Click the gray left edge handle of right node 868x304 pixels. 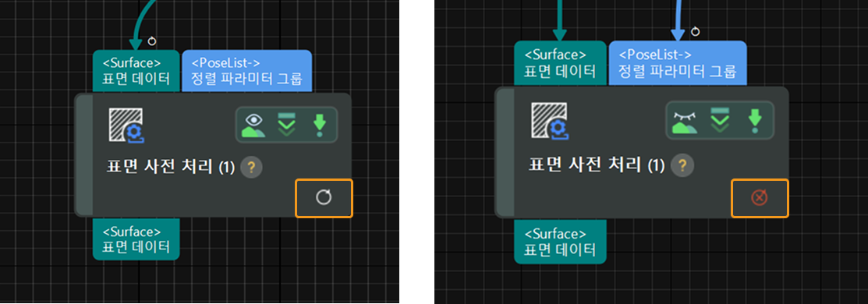[x=504, y=152]
